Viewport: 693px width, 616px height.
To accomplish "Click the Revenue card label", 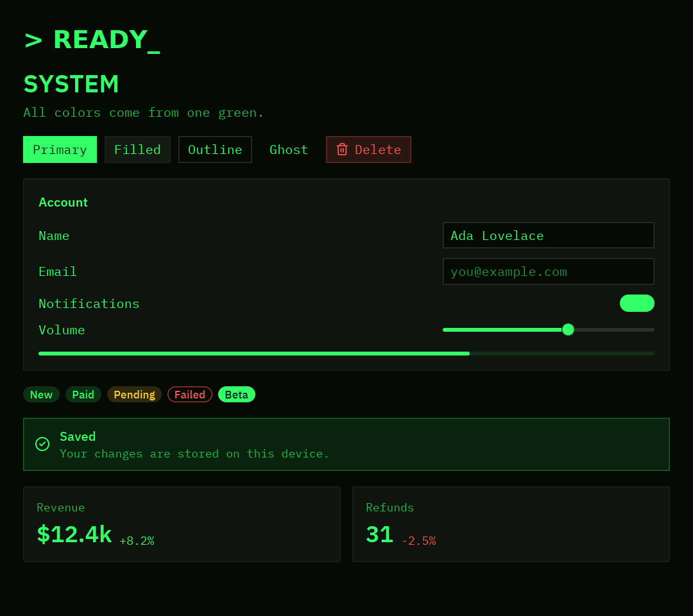I will point(60,508).
